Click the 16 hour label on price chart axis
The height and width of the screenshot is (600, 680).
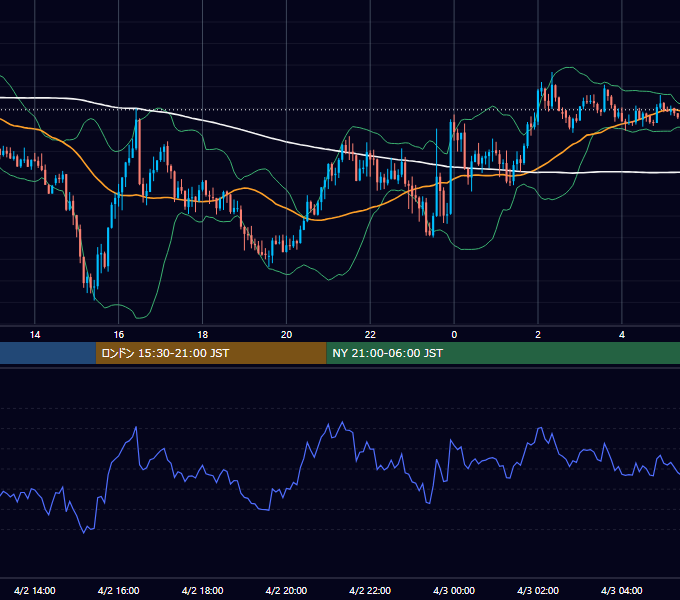pos(118,335)
